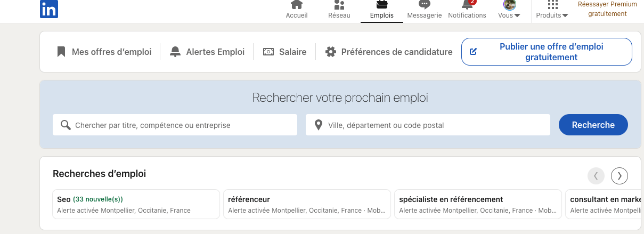Open the Réseau people icon
This screenshot has width=644, height=234.
(339, 5)
